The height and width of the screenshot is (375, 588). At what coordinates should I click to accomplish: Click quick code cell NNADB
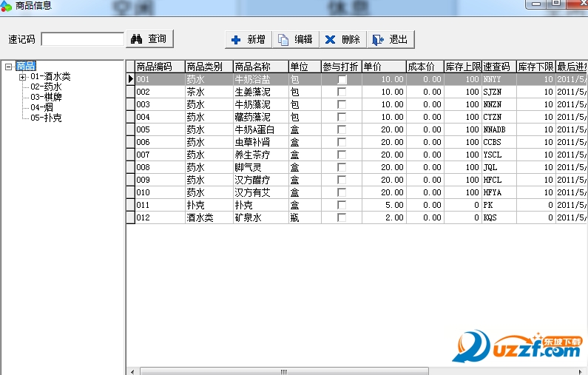(499, 129)
